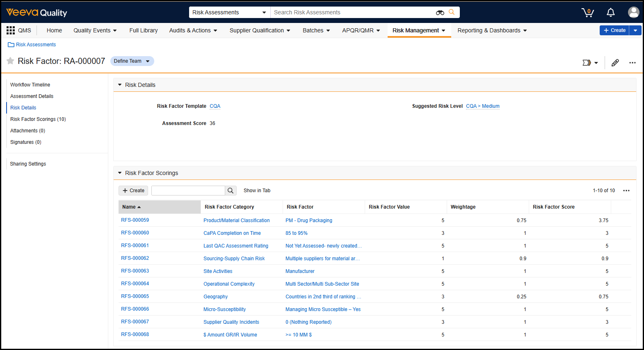The image size is (644, 350).
Task: Expand the Define Team state dropdown
Action: tap(148, 61)
